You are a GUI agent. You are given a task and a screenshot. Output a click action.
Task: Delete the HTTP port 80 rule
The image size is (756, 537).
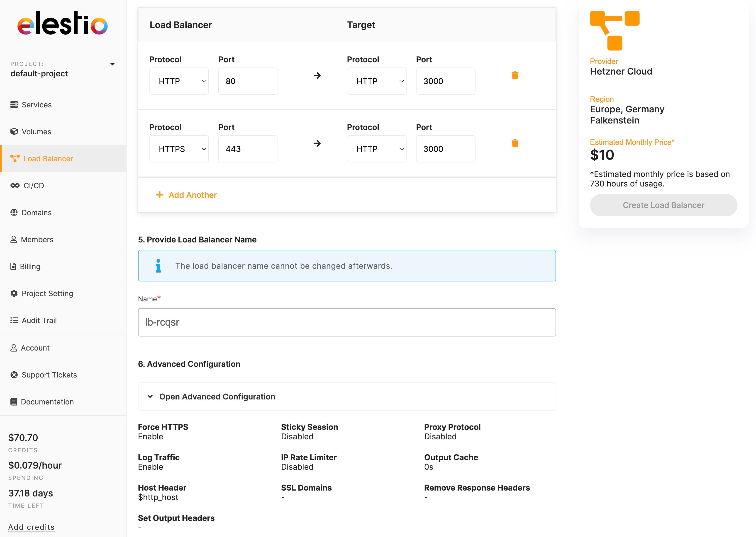[x=515, y=75]
